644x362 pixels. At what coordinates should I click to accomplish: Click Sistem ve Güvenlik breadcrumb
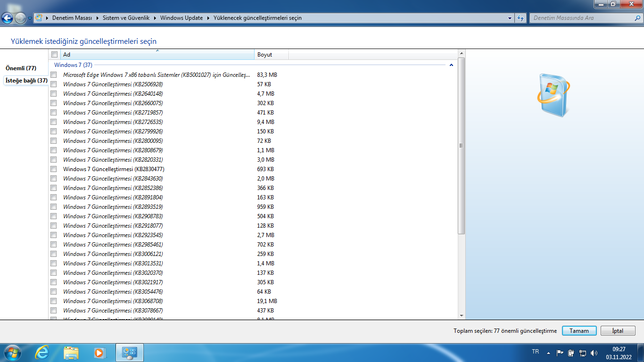(126, 18)
